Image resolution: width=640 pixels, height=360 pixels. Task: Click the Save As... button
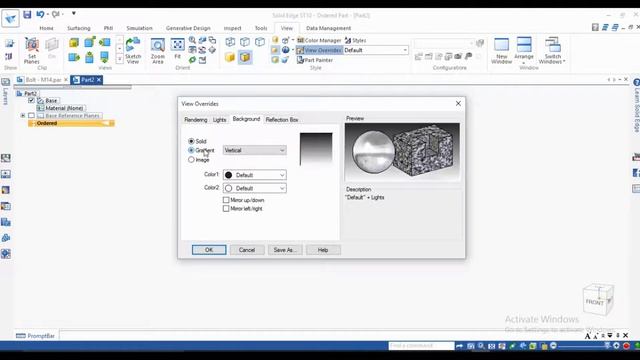(x=285, y=250)
